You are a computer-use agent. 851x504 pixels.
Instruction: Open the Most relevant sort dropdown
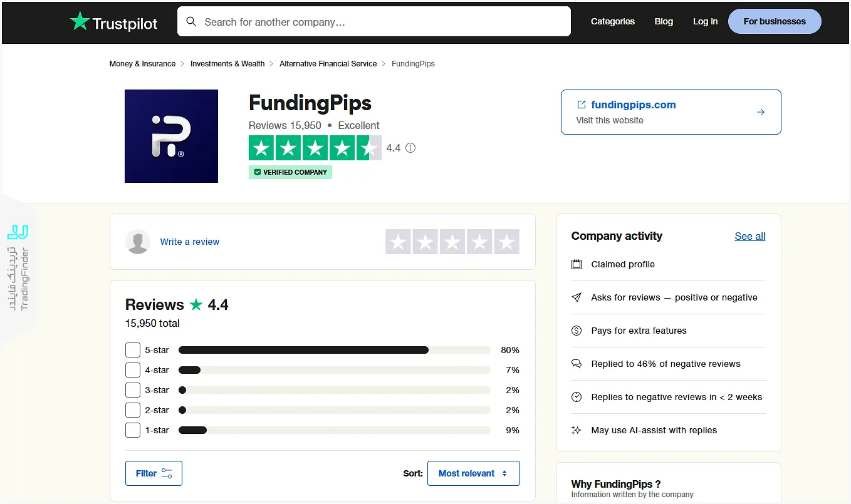click(x=473, y=473)
